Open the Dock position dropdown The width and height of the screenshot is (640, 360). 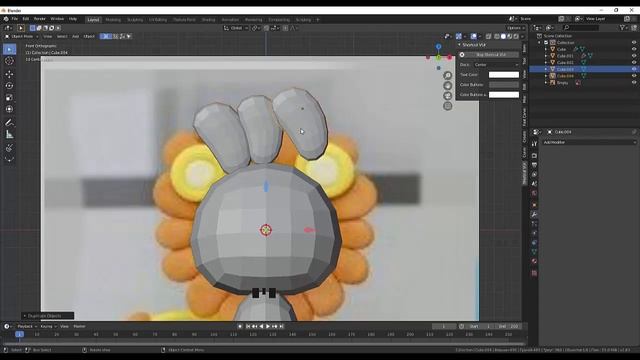click(496, 65)
